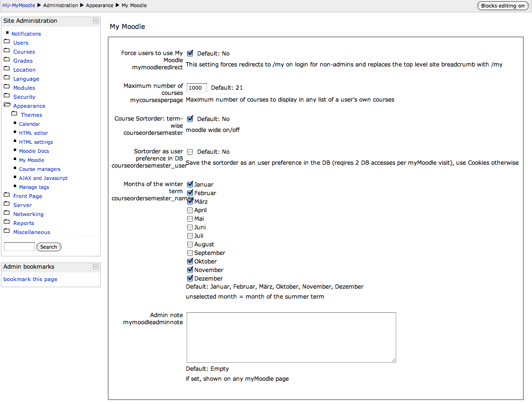Click the Maximum number of courses field
This screenshot has width=532, height=404.
(x=197, y=88)
